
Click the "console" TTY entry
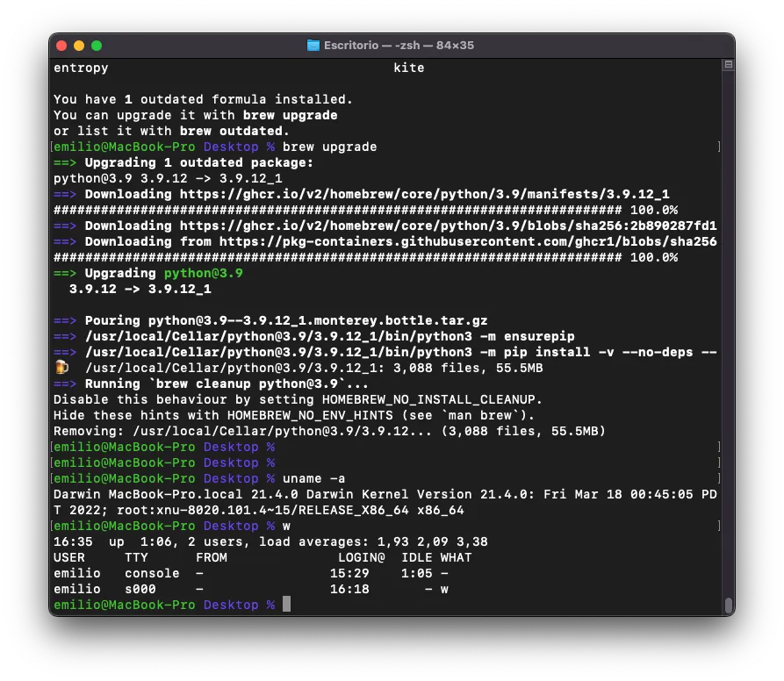tap(152, 574)
